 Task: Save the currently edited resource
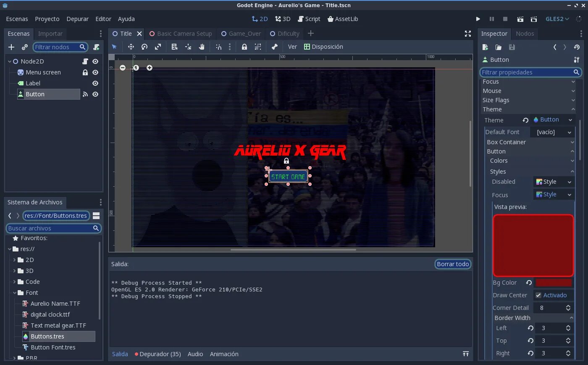pos(512,47)
